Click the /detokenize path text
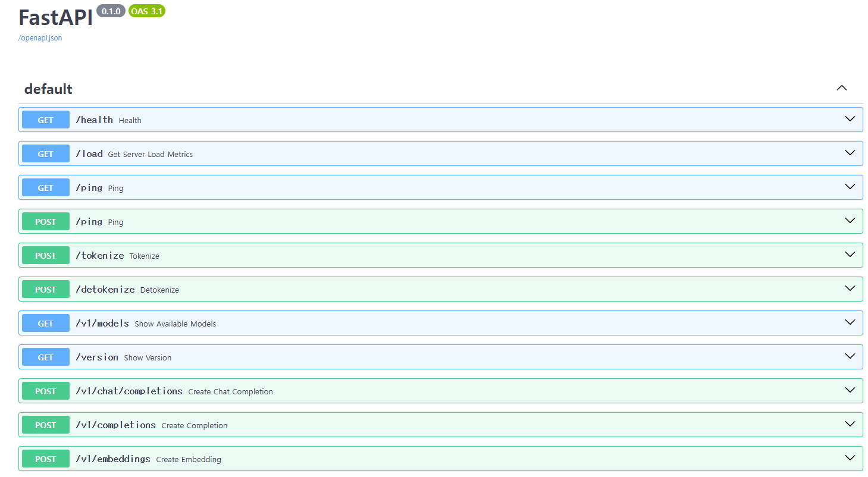Screen dimensions: 868x477 tap(105, 289)
